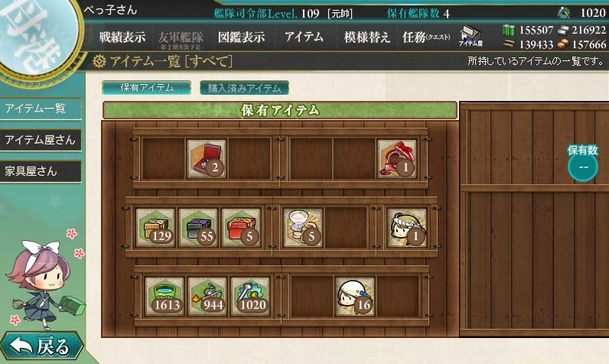Open the アイテム屋 shop icon in header
Screen dimensions: 609x364
(471, 36)
